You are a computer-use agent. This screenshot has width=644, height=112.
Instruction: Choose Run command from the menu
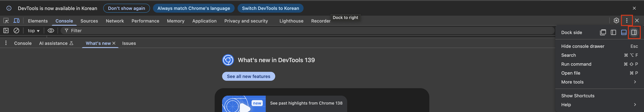(576, 64)
